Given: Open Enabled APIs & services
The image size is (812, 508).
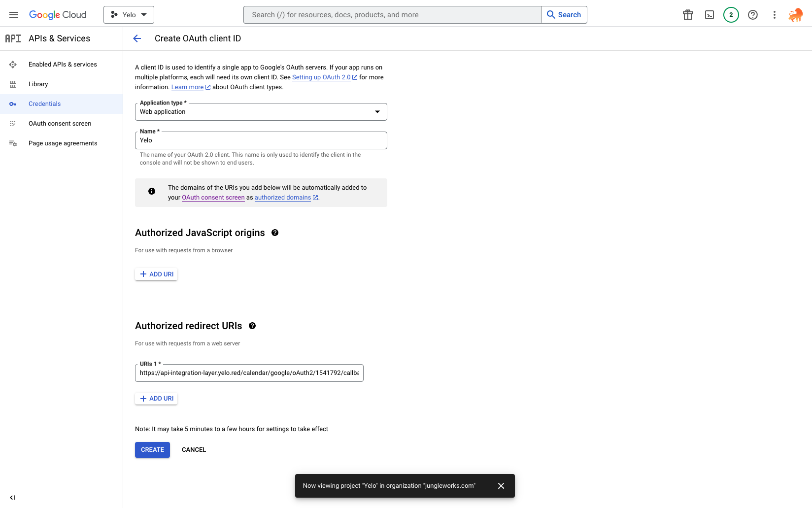Looking at the screenshot, I should (61, 65).
